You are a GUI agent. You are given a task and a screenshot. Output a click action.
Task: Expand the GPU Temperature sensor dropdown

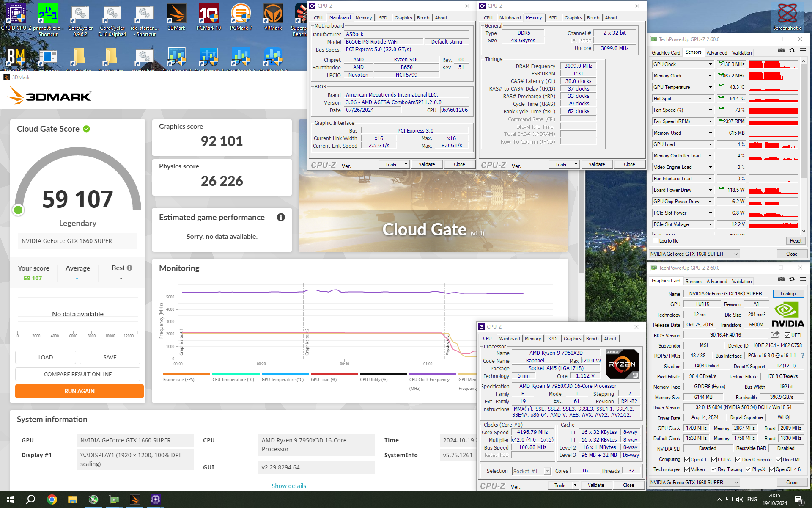click(x=710, y=87)
